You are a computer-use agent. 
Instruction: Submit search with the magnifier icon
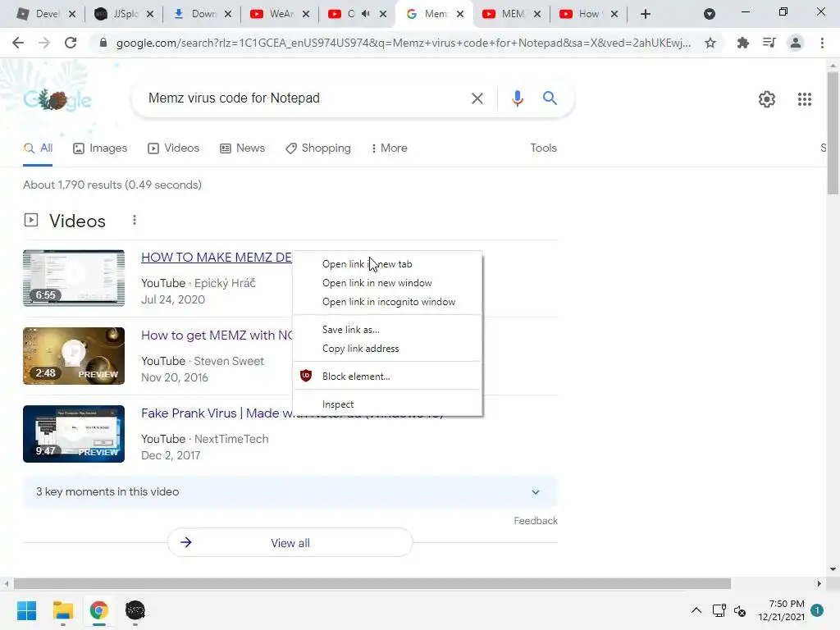coord(550,98)
